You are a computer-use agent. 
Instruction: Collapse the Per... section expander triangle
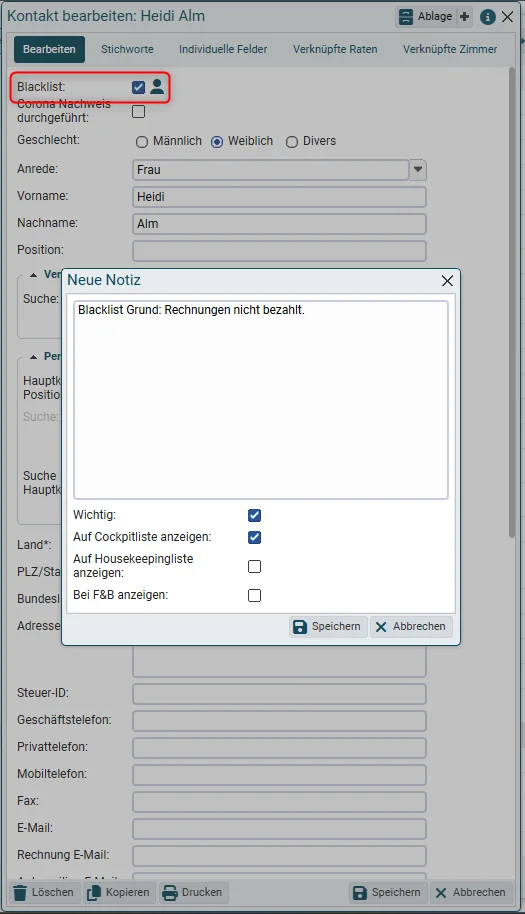click(33, 357)
